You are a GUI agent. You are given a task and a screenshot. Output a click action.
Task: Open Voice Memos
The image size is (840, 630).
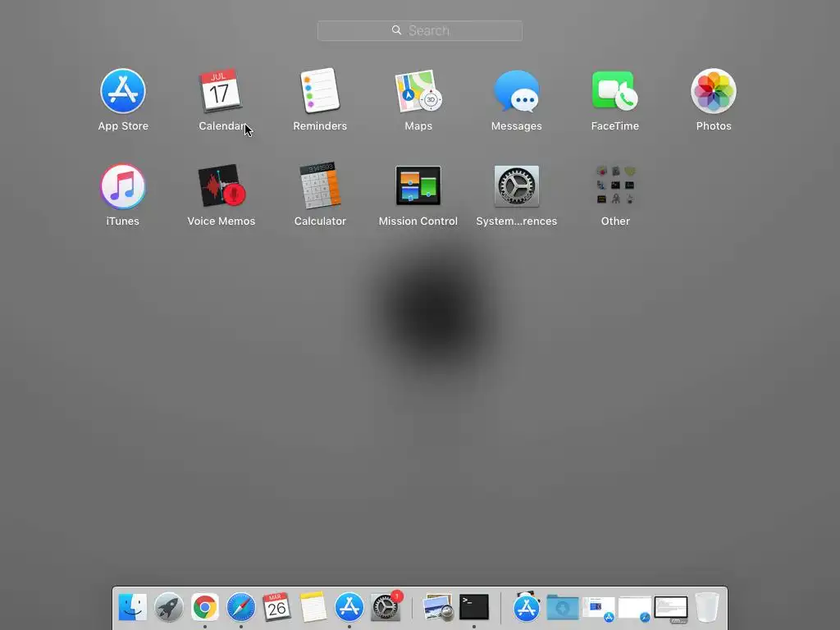(221, 186)
